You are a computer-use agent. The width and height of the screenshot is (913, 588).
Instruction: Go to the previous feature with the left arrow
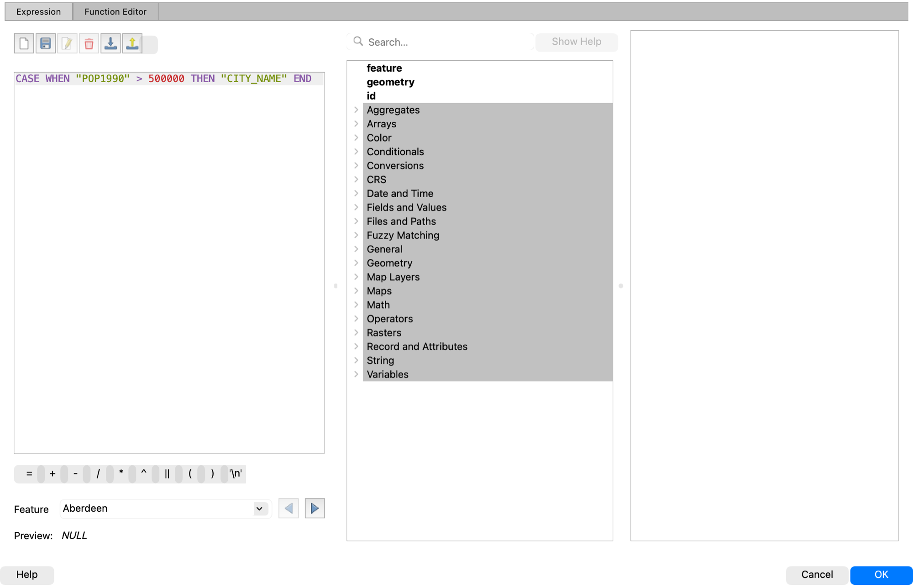pos(289,508)
